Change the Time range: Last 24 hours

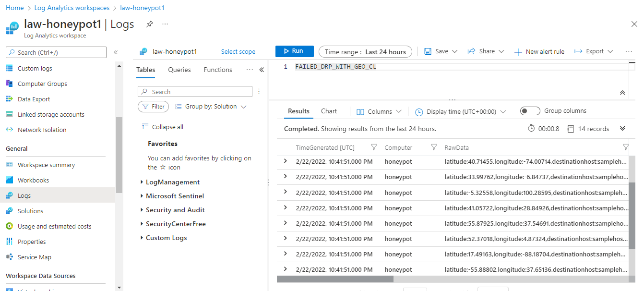(x=365, y=52)
